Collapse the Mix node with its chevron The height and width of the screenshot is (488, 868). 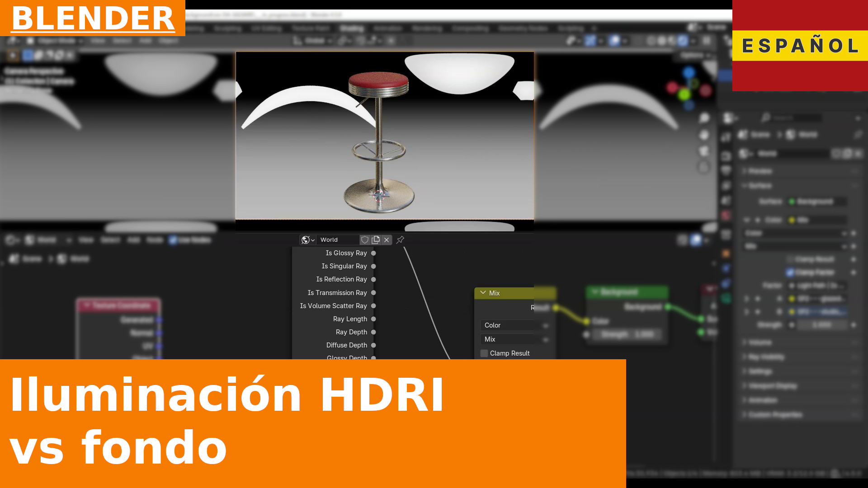(x=483, y=293)
